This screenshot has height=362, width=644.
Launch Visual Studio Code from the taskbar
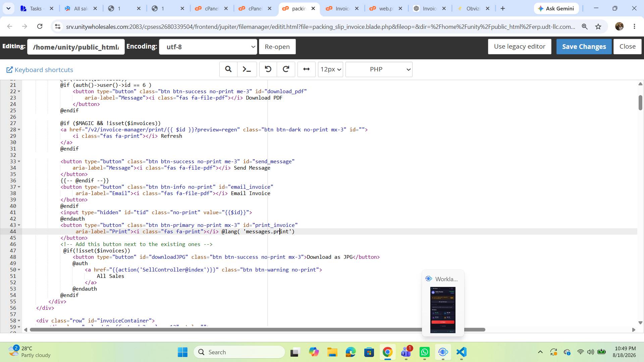click(462, 352)
